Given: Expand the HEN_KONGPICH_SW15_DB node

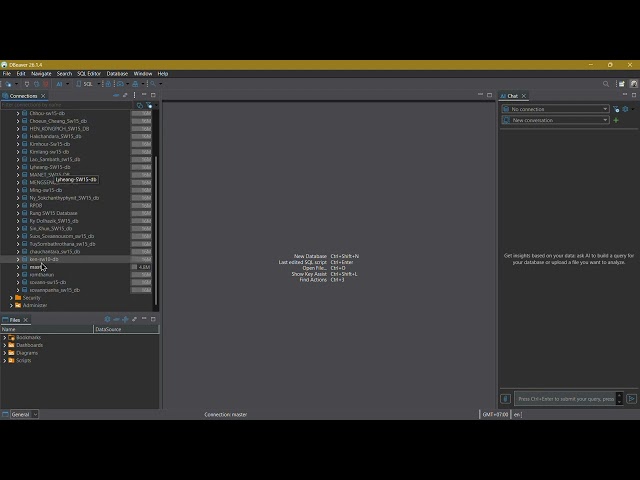Looking at the screenshot, I should [x=18, y=129].
